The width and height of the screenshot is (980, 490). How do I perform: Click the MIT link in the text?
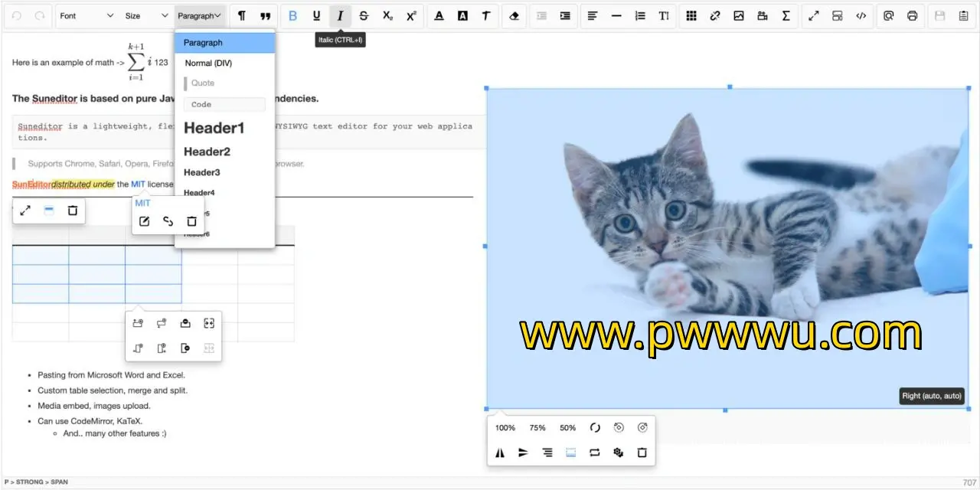(x=138, y=185)
